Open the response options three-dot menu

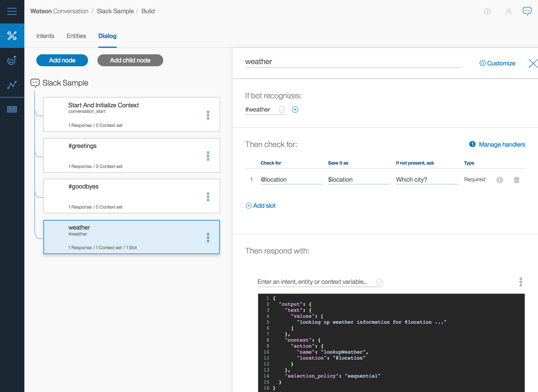[521, 282]
